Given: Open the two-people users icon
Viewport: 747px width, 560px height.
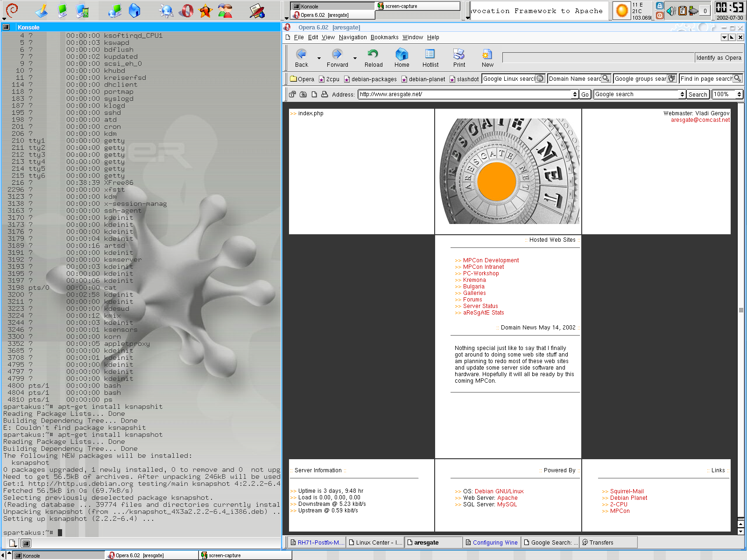Looking at the screenshot, I should pos(225,10).
